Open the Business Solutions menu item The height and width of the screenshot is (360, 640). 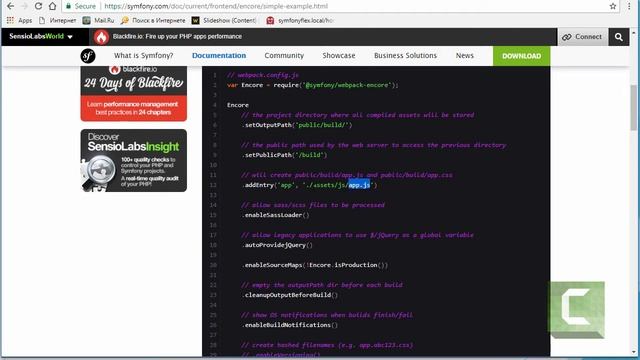click(405, 56)
